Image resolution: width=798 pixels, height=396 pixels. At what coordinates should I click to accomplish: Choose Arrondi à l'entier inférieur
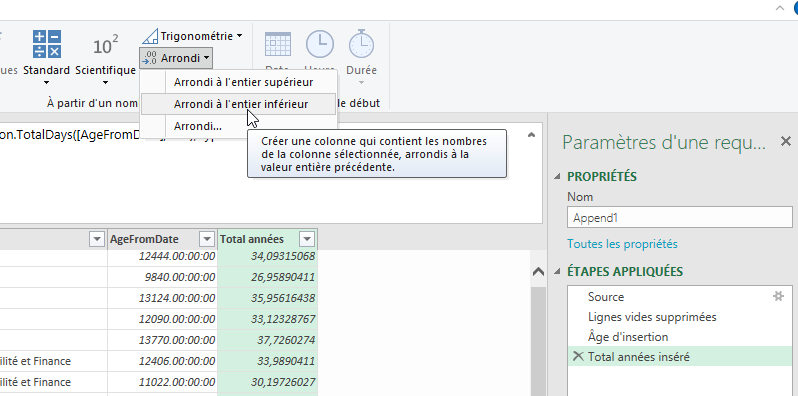(x=238, y=104)
